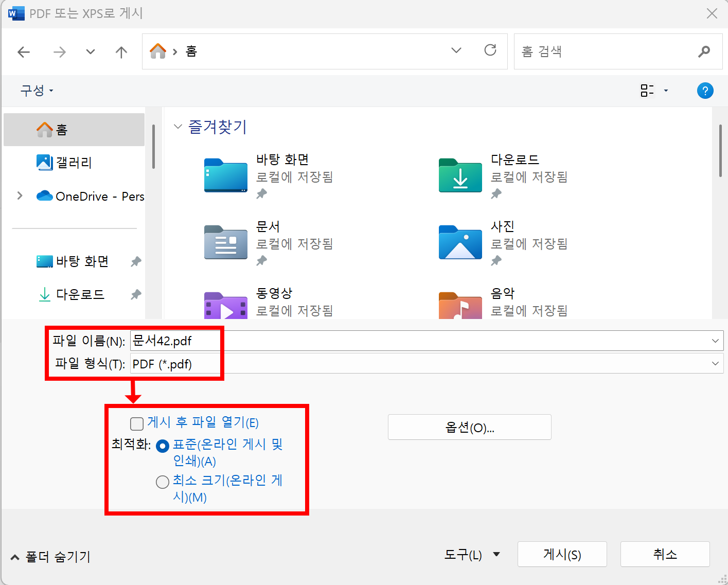Click pin icon under main-pane 바탕 화면 folder

(x=262, y=194)
